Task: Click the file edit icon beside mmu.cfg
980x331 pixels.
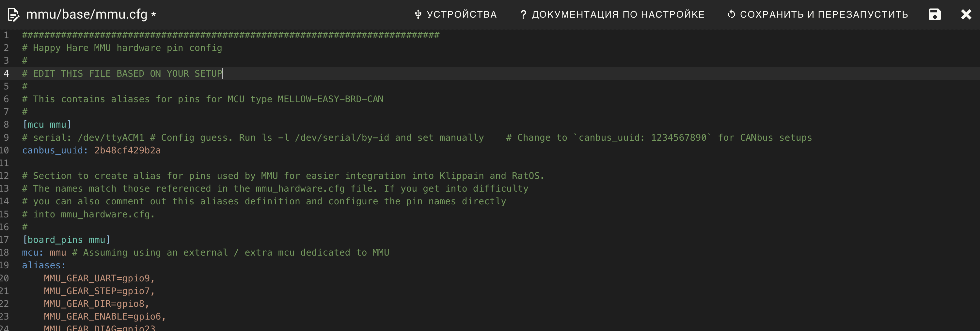Action: pyautogui.click(x=13, y=14)
